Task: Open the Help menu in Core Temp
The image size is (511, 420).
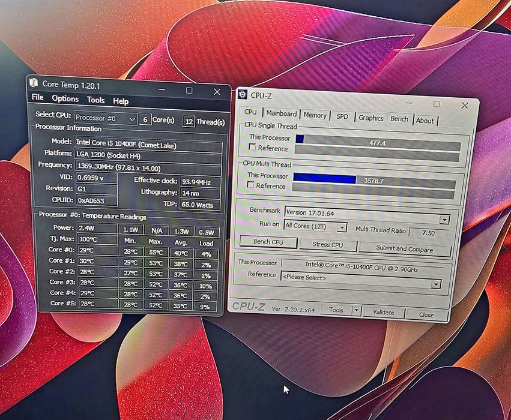Action: click(121, 101)
